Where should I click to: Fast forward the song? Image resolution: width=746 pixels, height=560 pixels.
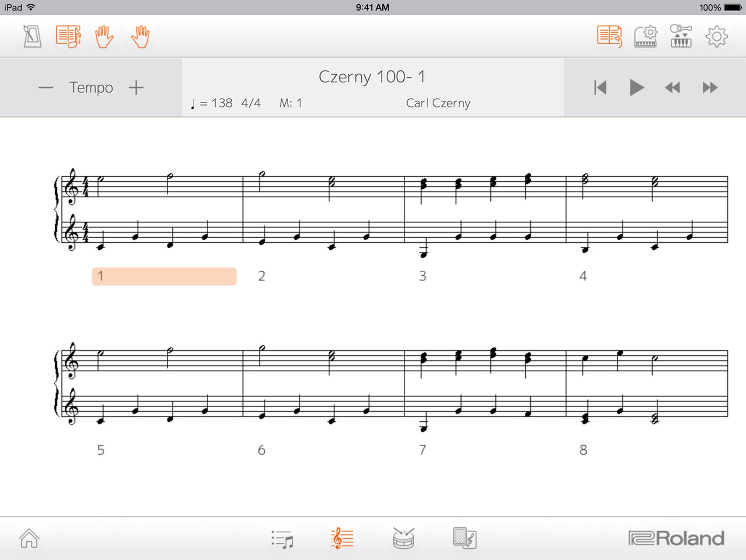710,88
